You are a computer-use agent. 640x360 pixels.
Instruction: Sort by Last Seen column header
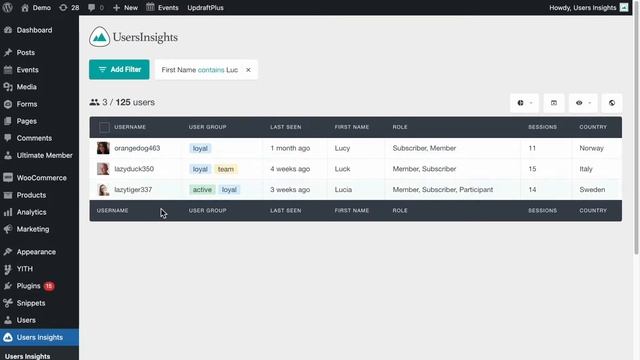click(286, 127)
